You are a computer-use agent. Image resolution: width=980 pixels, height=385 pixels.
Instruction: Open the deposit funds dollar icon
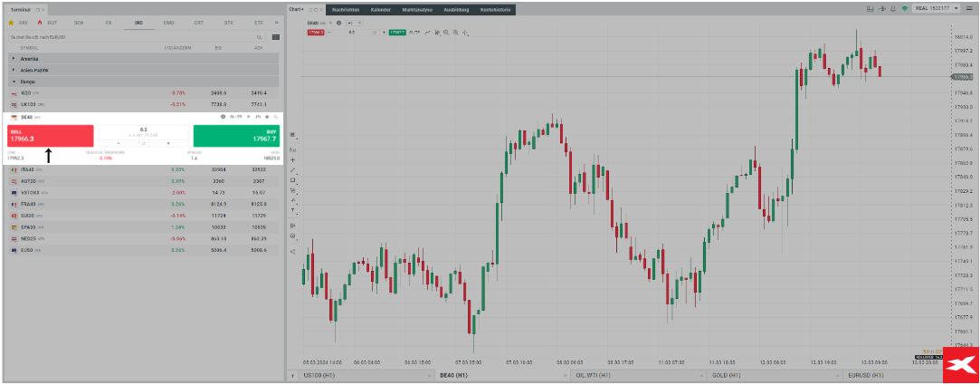point(882,8)
